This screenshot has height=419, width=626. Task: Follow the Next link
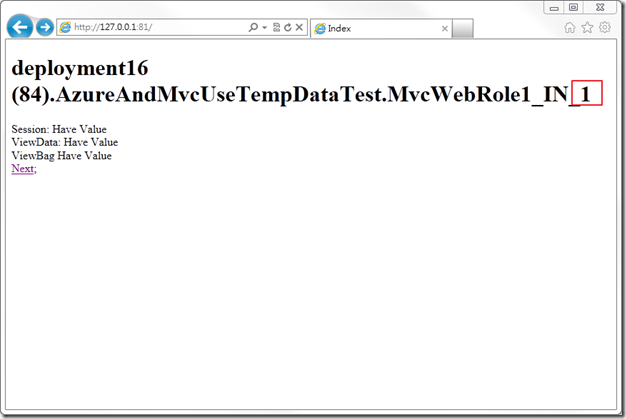click(22, 169)
